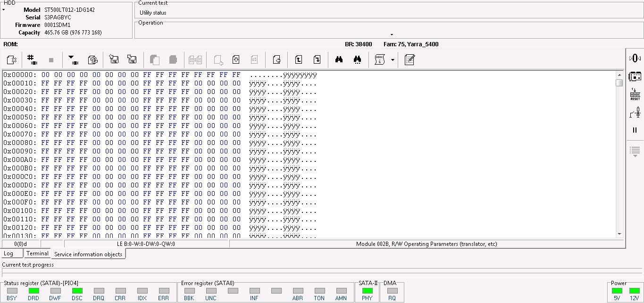Click the greyed-out list-down sidebar icon
The height and width of the screenshot is (303, 644).
click(x=635, y=151)
